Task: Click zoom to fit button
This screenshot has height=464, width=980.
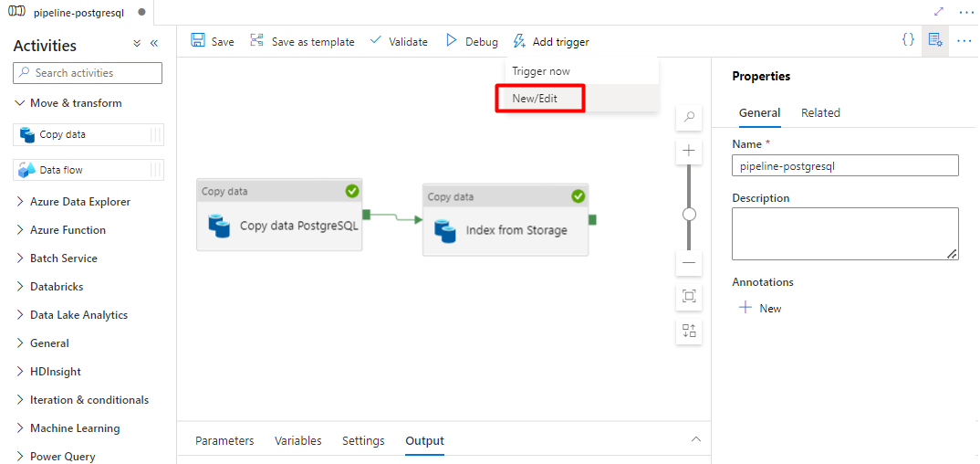Action: point(689,296)
